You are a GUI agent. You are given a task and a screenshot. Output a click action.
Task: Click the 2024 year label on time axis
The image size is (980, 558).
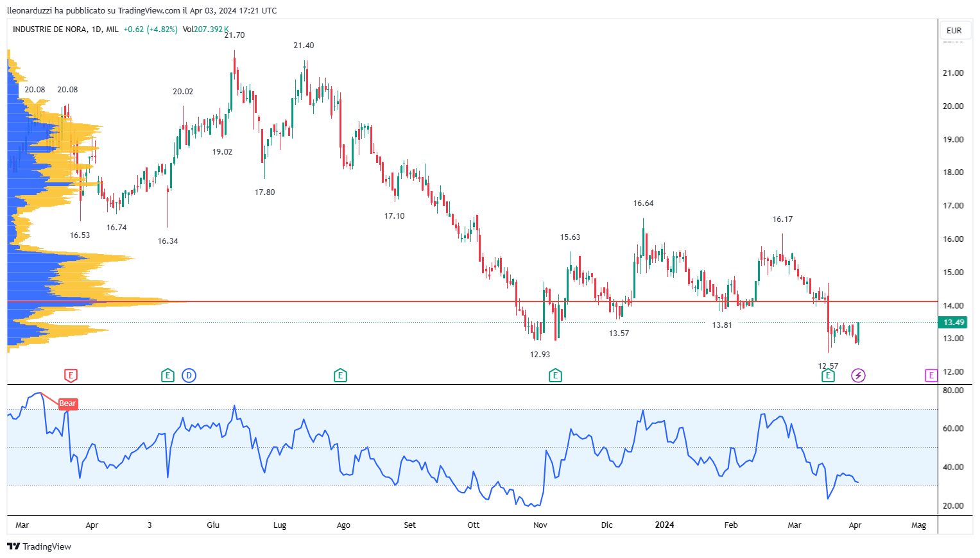pos(664,525)
